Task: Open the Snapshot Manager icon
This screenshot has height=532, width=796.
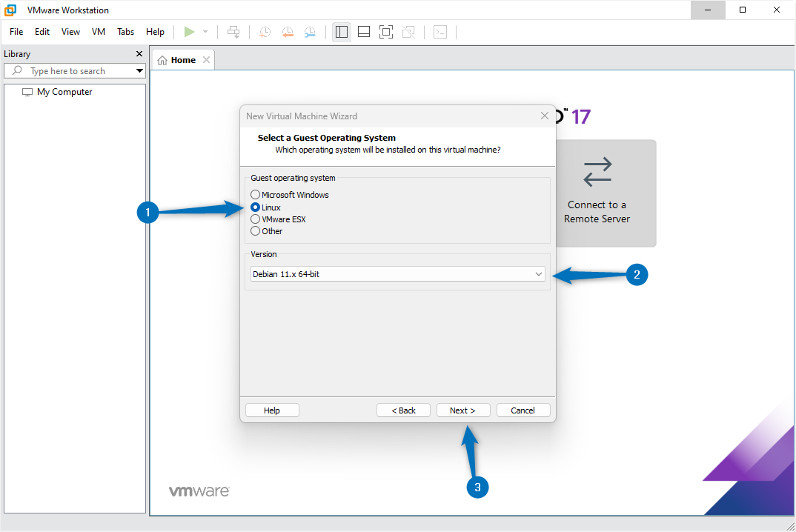Action: coord(310,32)
